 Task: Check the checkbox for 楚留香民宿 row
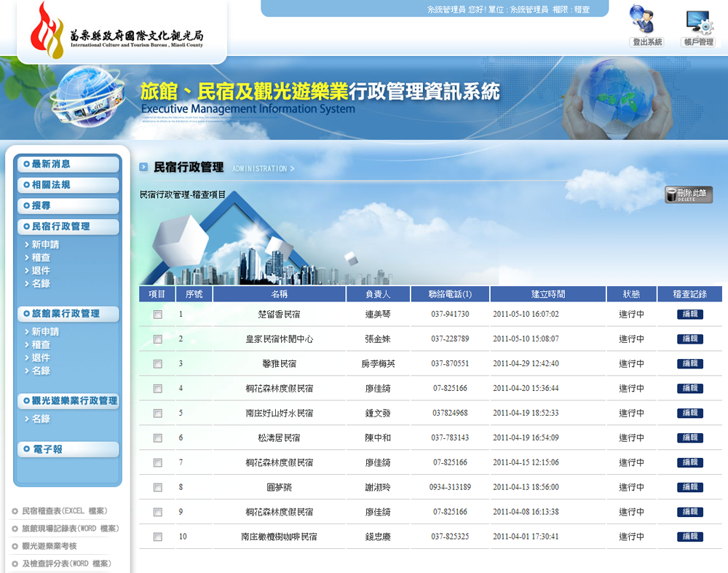click(x=157, y=314)
